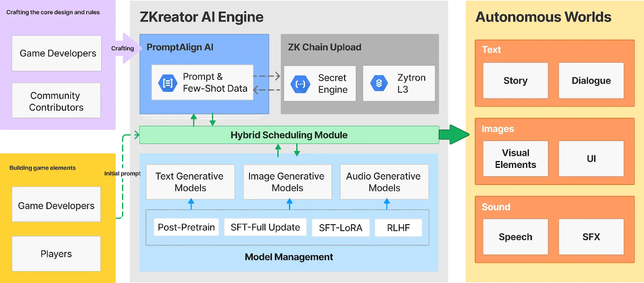The width and height of the screenshot is (644, 283).
Task: Click the Visual Elements box
Action: (515, 159)
